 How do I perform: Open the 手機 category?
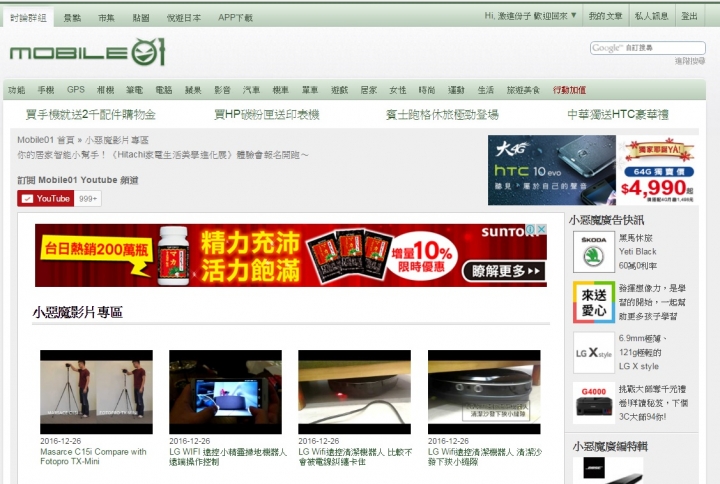point(46,90)
